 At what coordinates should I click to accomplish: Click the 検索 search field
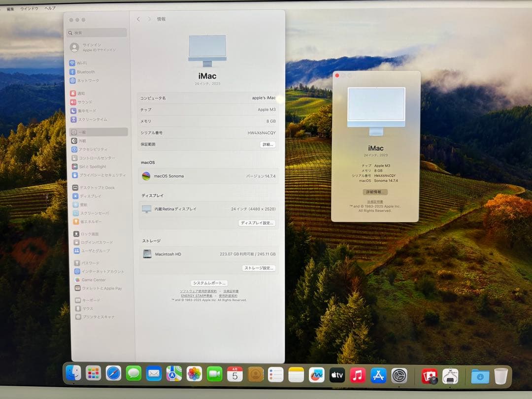tap(97, 32)
